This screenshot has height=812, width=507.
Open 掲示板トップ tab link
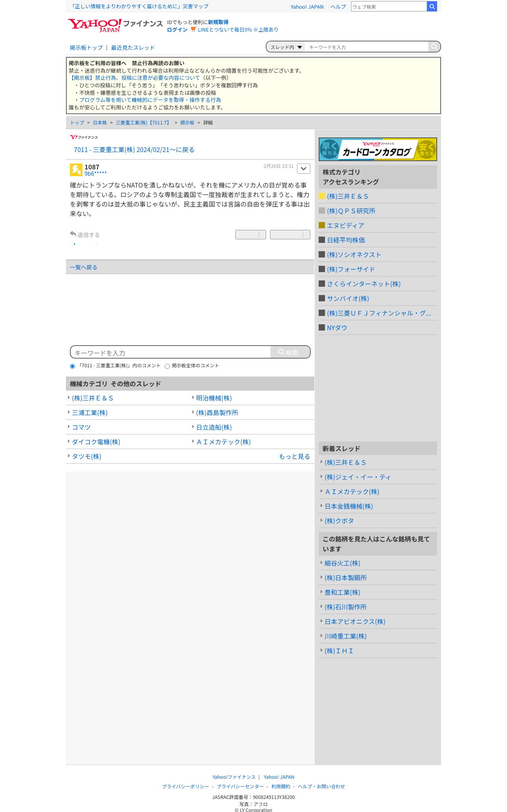(x=86, y=48)
